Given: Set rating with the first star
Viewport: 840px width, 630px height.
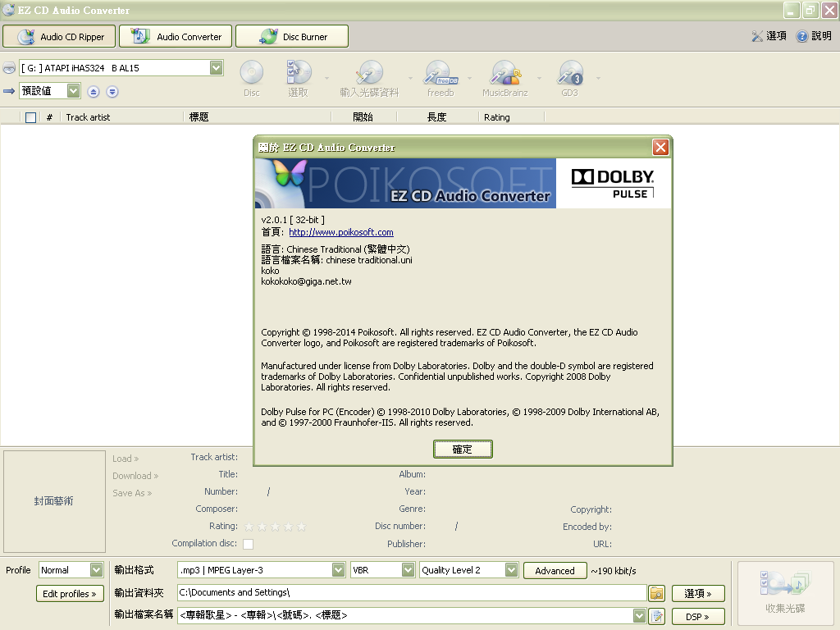Looking at the screenshot, I should click(x=249, y=527).
